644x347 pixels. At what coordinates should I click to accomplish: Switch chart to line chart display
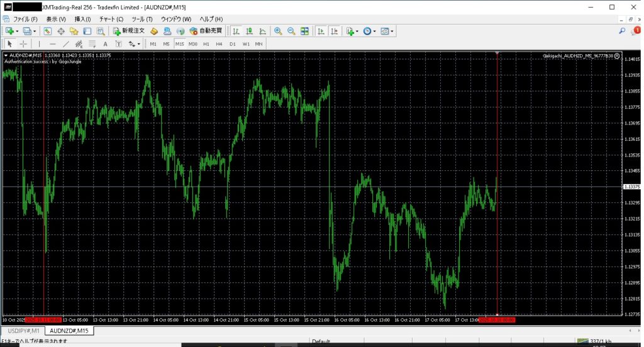262,31
